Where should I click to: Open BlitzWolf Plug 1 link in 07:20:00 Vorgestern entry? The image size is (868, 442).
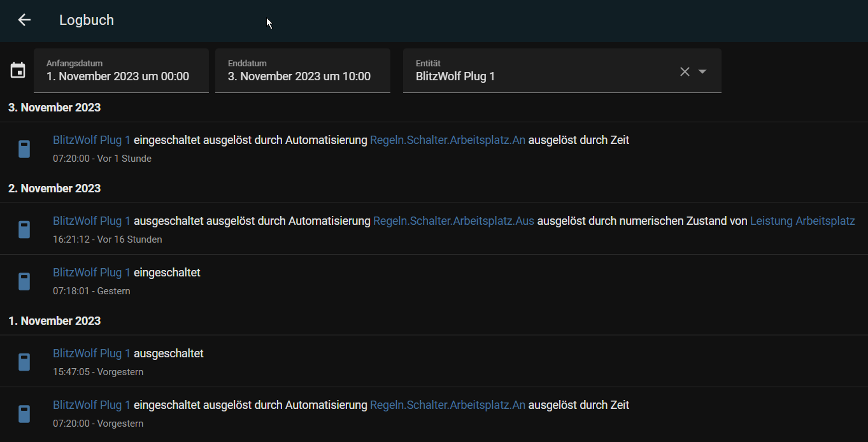click(x=92, y=405)
